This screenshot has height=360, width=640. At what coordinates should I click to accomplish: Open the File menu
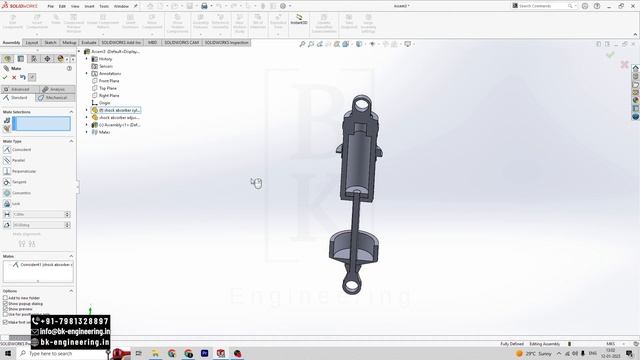[x=50, y=6]
